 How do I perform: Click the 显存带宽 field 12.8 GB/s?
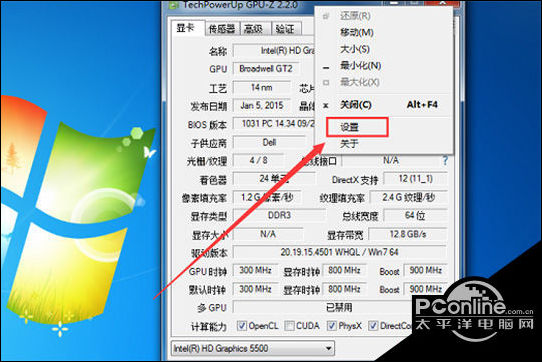point(408,234)
